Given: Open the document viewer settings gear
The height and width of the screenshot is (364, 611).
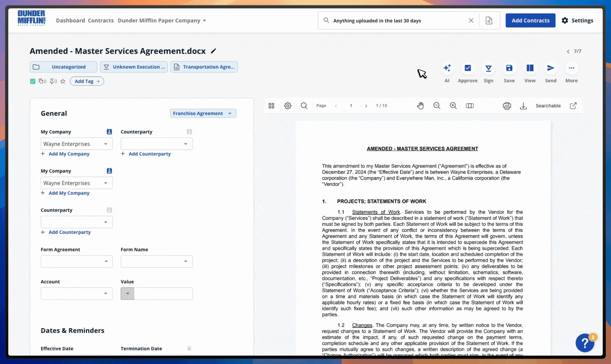Looking at the screenshot, I should [288, 106].
